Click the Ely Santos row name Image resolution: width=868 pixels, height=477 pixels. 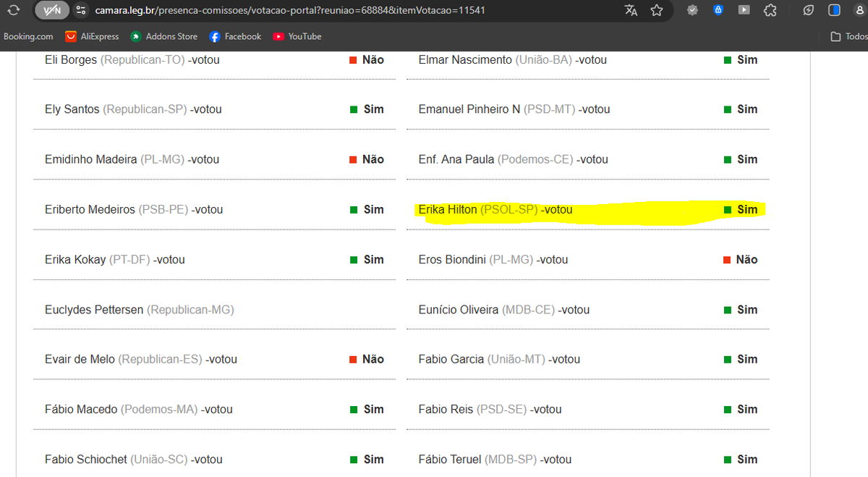pyautogui.click(x=72, y=109)
